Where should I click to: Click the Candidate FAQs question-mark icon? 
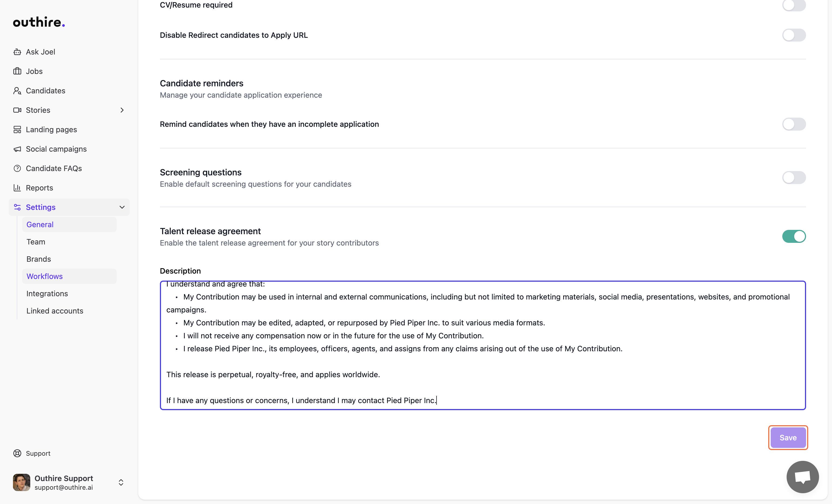click(x=17, y=168)
